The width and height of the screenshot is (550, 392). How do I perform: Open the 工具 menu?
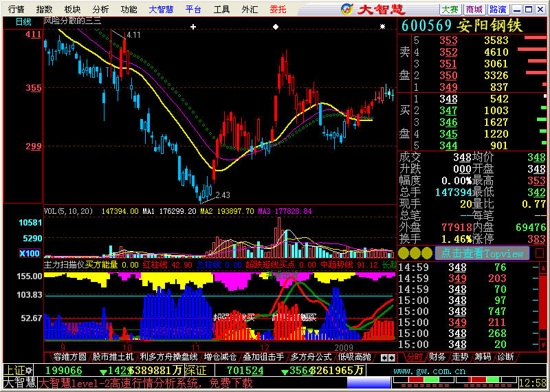tap(221, 9)
